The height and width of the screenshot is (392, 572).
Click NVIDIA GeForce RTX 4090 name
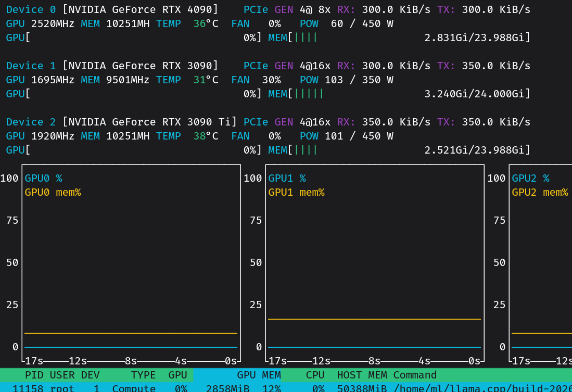click(x=140, y=9)
